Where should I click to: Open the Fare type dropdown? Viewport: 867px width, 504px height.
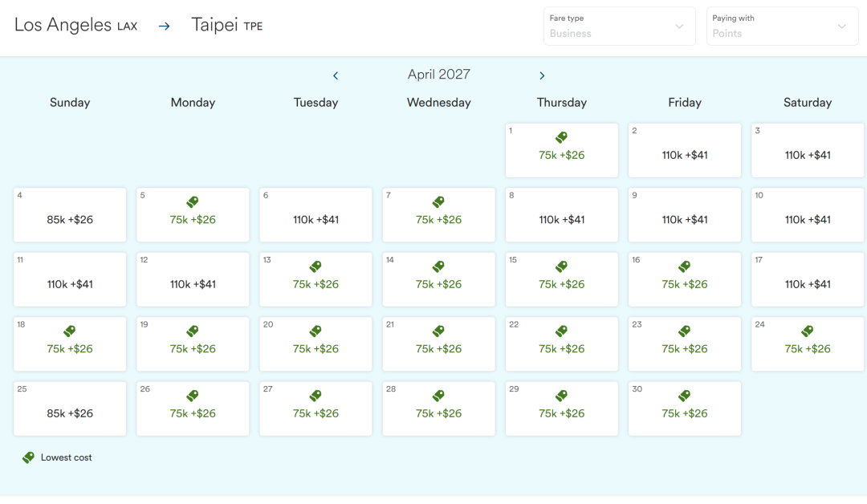[x=619, y=26]
